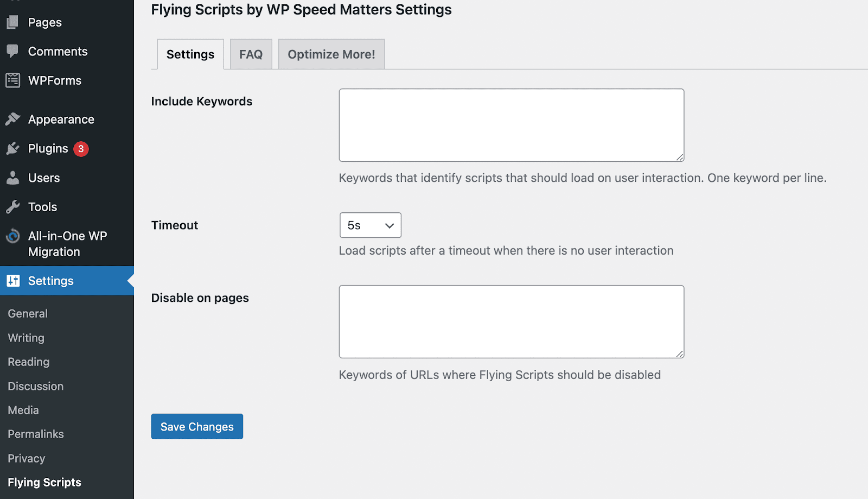Click the Users person icon

click(12, 178)
